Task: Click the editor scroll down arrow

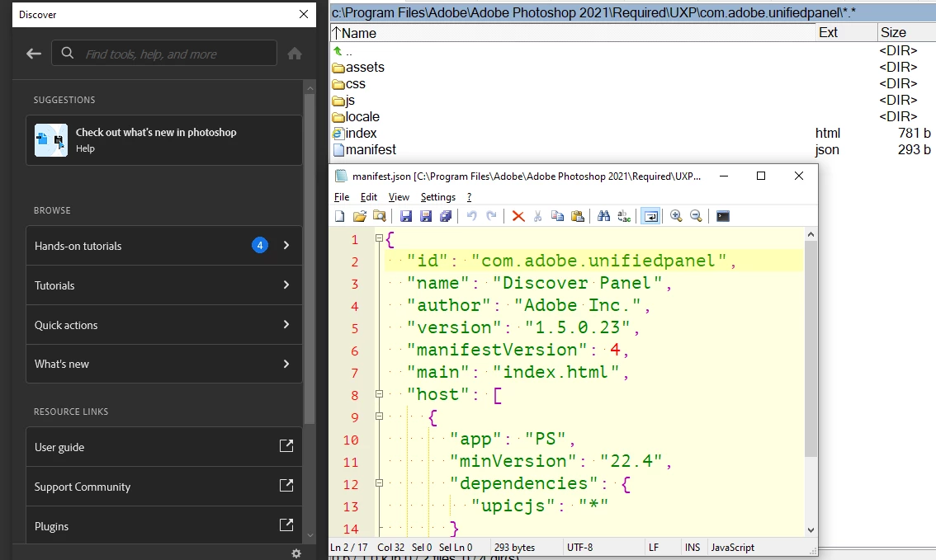Action: [x=811, y=529]
